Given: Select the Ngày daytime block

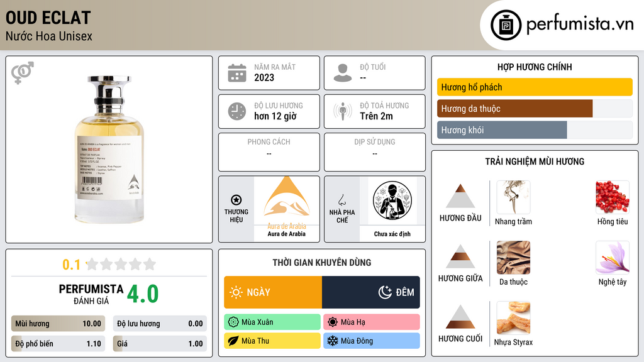Looking at the screenshot, I should (x=273, y=292).
